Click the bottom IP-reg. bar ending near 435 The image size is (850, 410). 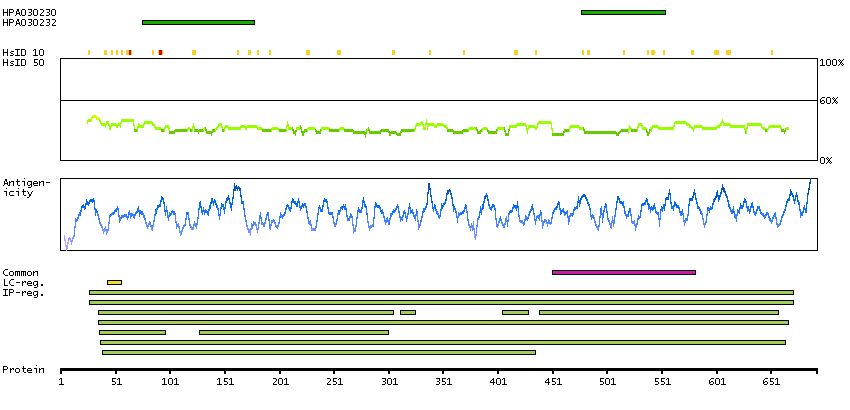click(318, 352)
